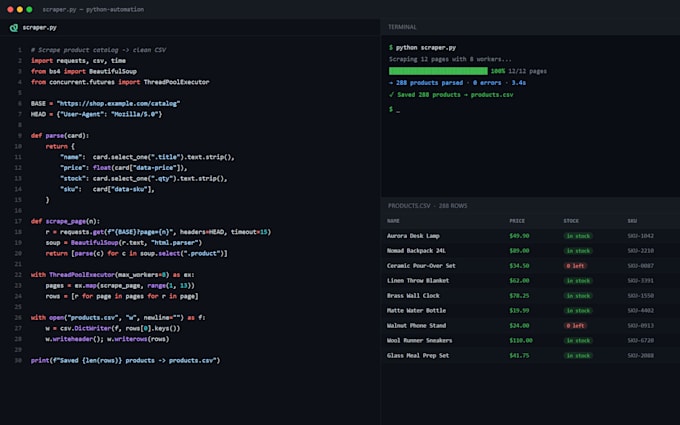Click the in stock badge for Aurora Desk Lamp

(578, 236)
